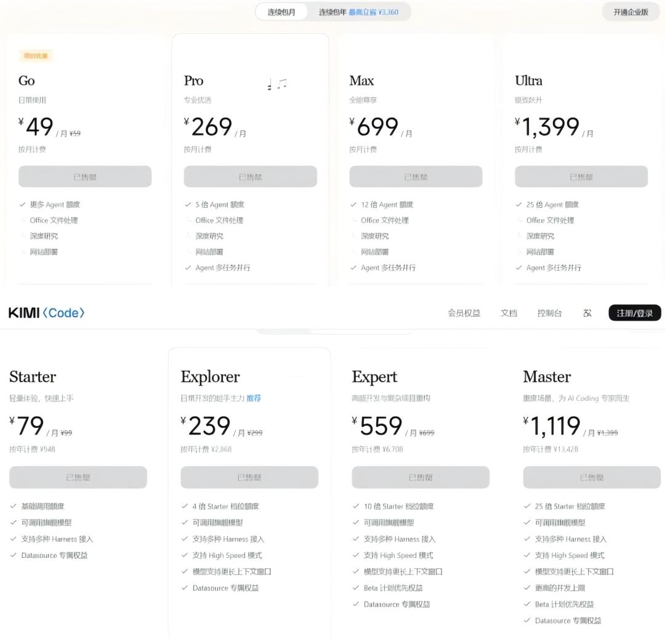Viewport: 665px width, 644px height.
Task: Click checkmark beside Agent 多任务并行 in Max plan
Action: [353, 268]
